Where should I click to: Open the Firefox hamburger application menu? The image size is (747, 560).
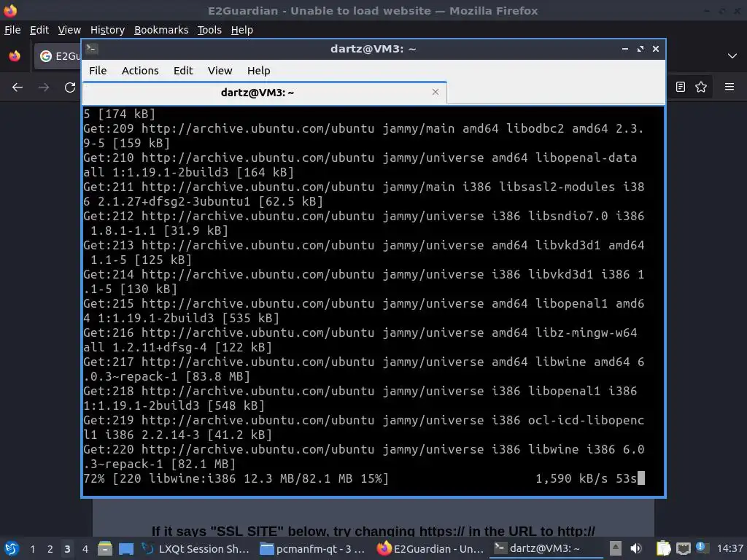[729, 87]
